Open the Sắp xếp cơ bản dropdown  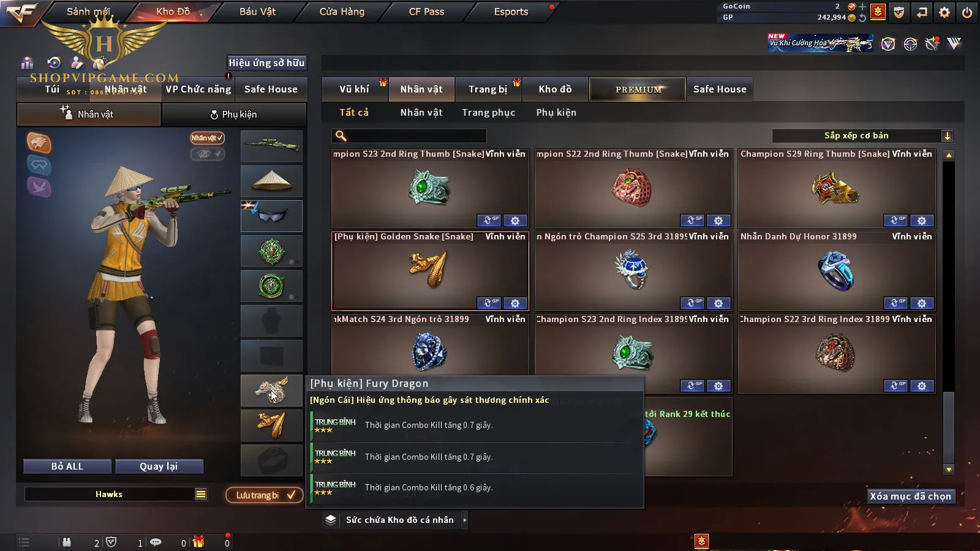[x=863, y=136]
